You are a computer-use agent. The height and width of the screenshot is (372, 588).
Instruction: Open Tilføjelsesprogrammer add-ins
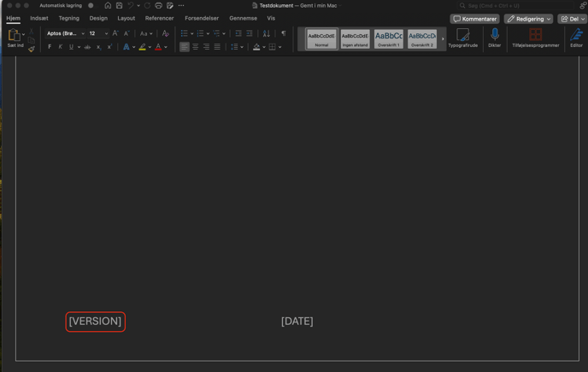[535, 36]
